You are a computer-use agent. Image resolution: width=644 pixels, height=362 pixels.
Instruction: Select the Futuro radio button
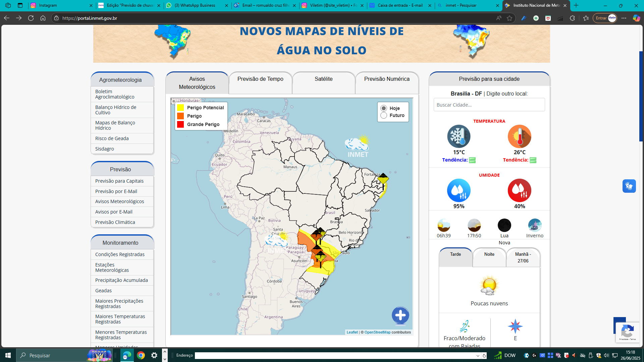coord(384,115)
